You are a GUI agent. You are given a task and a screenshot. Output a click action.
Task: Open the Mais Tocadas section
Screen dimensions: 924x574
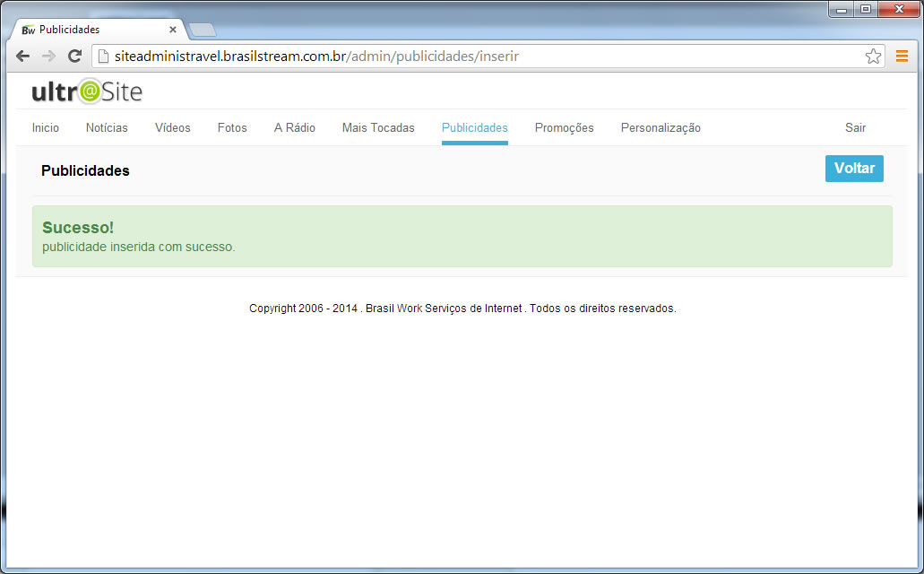378,127
